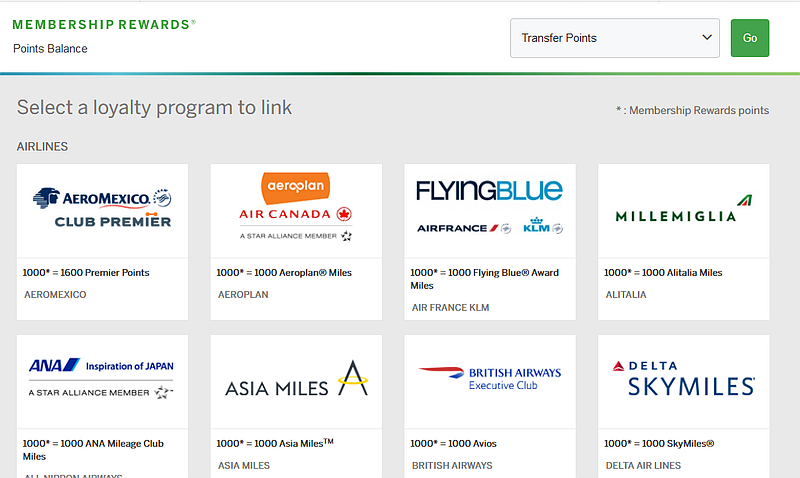The height and width of the screenshot is (478, 800).
Task: Select the ANA Inspiration of Japan logo
Action: [x=102, y=378]
